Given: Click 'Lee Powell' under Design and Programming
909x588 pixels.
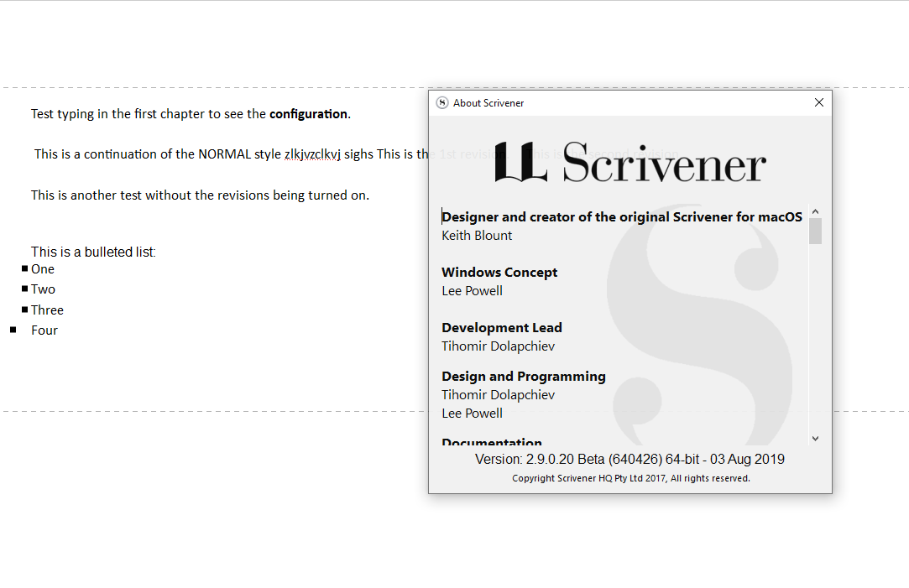Looking at the screenshot, I should coord(472,413).
